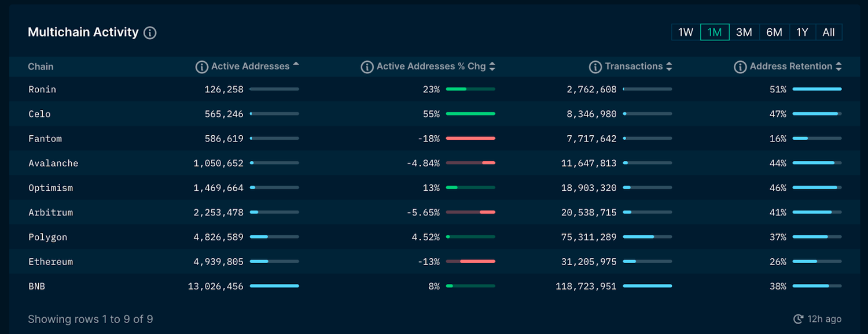Select the 1W time range

686,32
